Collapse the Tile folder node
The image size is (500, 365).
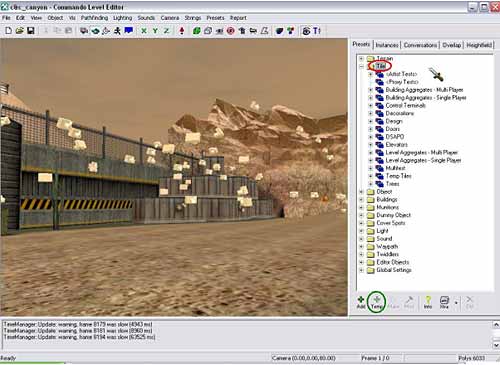coord(361,66)
